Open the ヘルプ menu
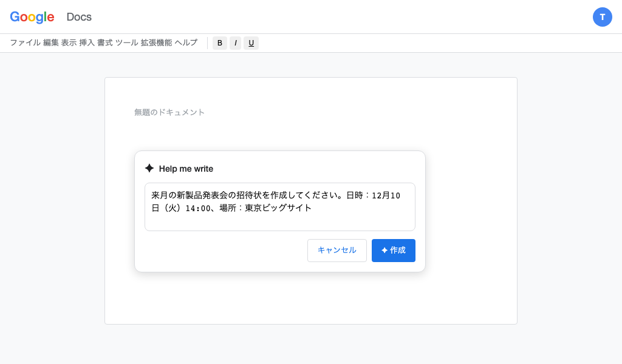The height and width of the screenshot is (364, 622). (185, 42)
